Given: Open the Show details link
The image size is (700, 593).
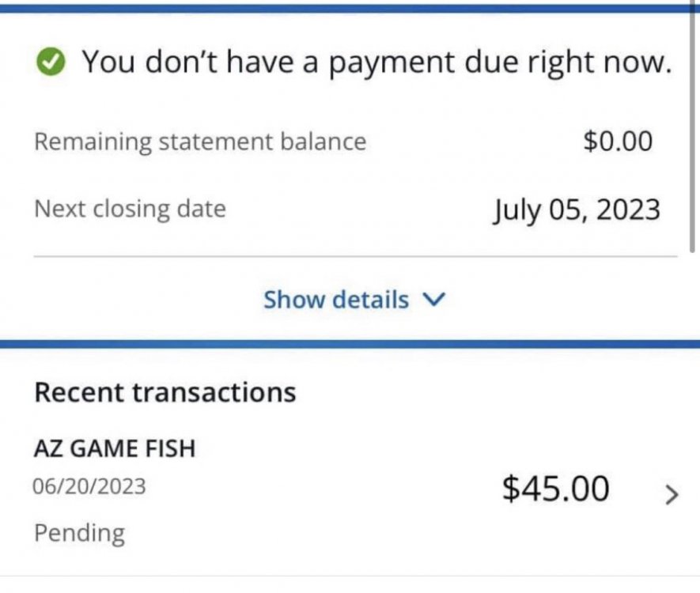Looking at the screenshot, I should point(336,300).
